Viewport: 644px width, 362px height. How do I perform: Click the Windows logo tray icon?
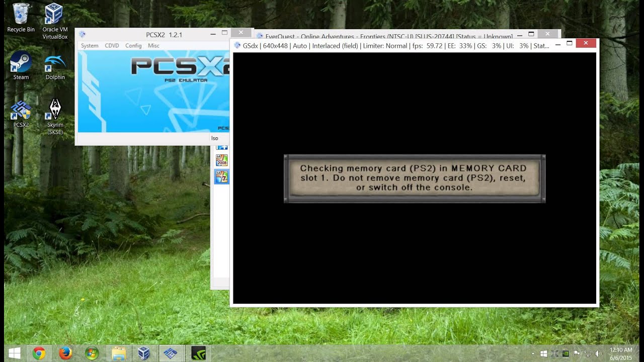(x=544, y=353)
